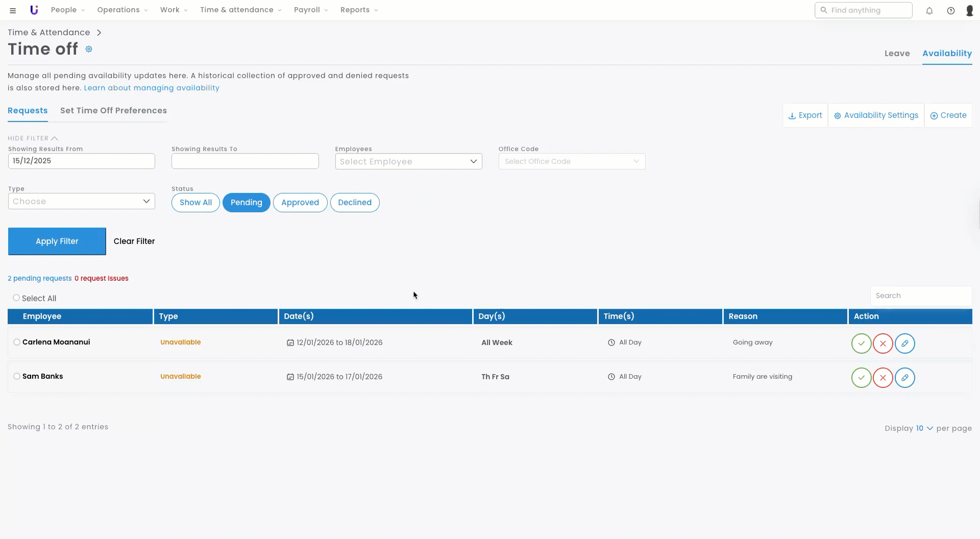
Task: Open Learn about managing availability link
Action: pyautogui.click(x=152, y=88)
